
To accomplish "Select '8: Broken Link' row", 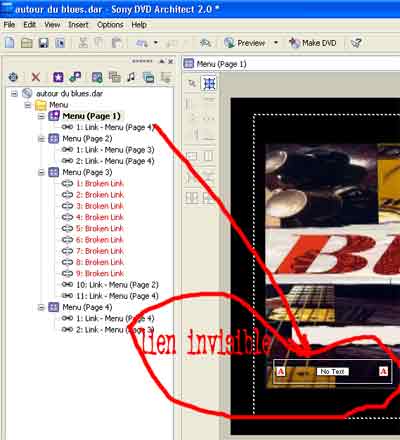I will 93,262.
